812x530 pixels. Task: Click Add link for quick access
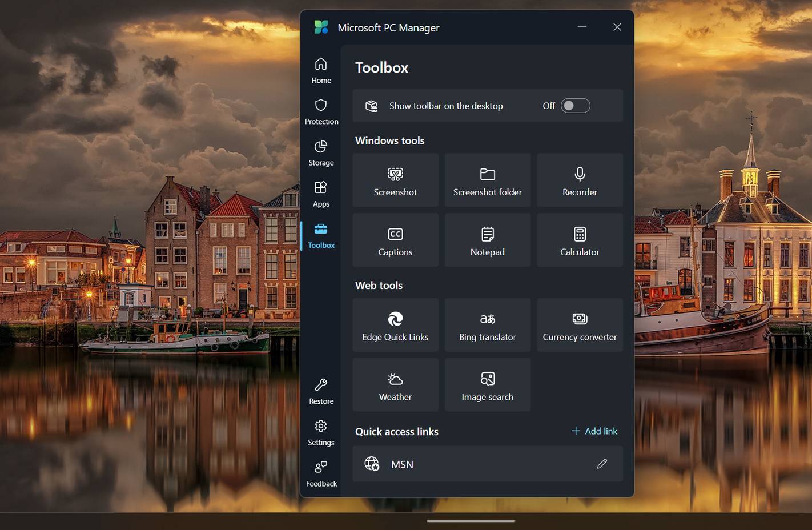pos(594,431)
